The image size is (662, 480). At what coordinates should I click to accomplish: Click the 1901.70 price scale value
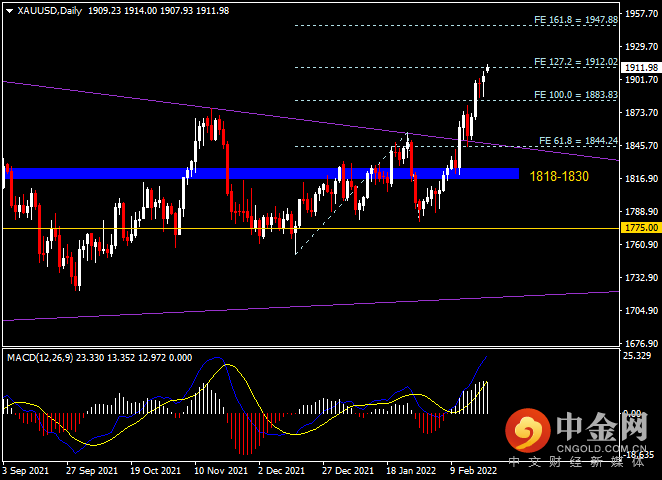[x=641, y=79]
